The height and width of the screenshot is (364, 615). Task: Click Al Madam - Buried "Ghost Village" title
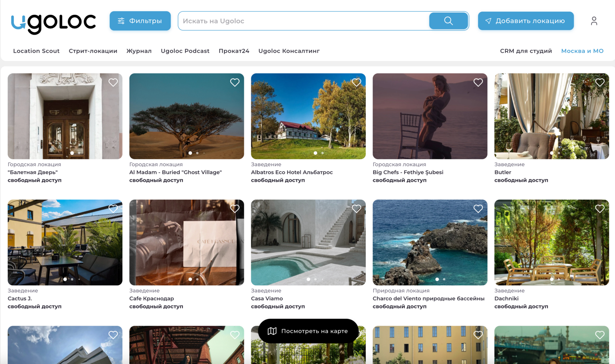[176, 172]
